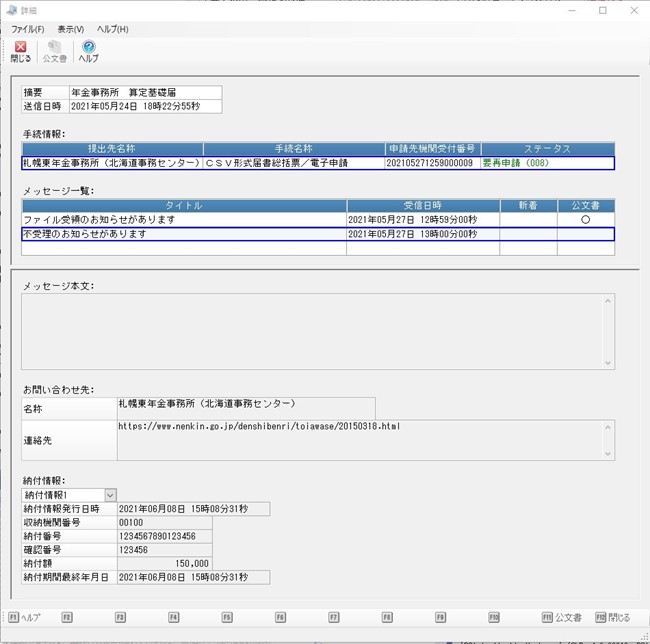Click the 公文書 toolbar icon
The width and height of the screenshot is (650, 644).
pos(54,51)
